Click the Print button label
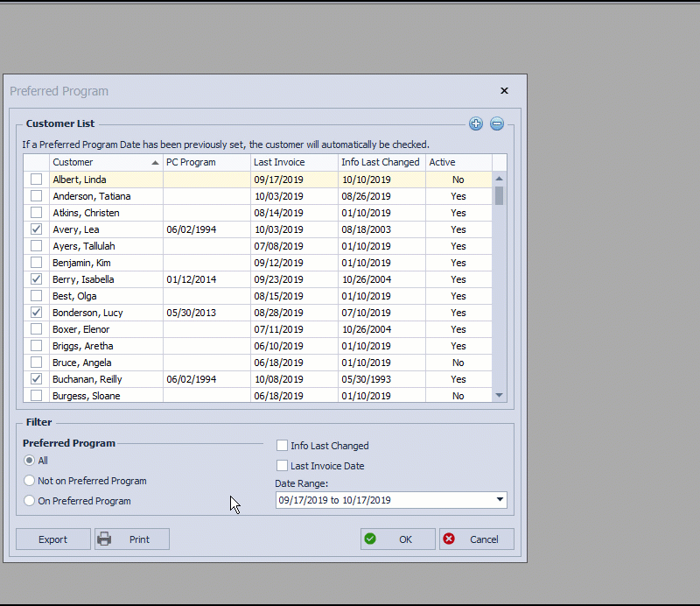 coord(139,539)
